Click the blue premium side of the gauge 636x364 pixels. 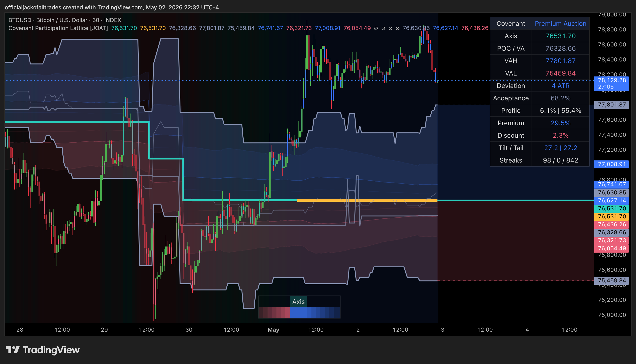tap(315, 312)
